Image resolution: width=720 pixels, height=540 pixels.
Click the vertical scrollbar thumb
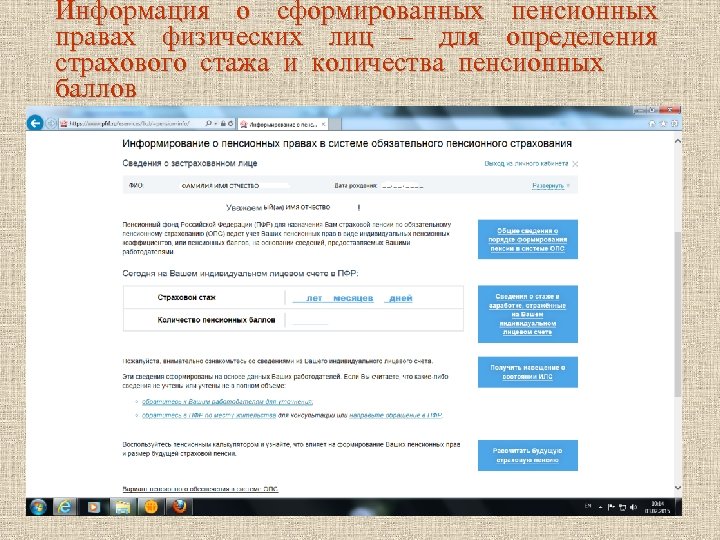coord(677,315)
